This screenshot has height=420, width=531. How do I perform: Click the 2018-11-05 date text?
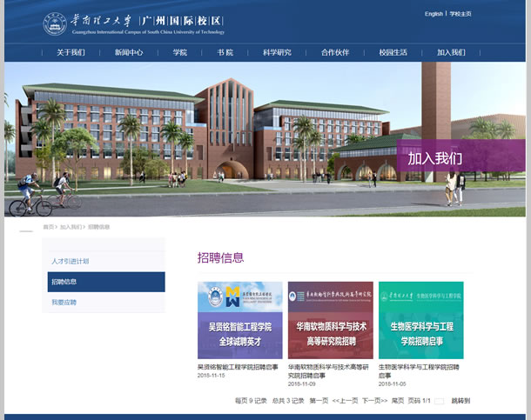[x=392, y=383]
